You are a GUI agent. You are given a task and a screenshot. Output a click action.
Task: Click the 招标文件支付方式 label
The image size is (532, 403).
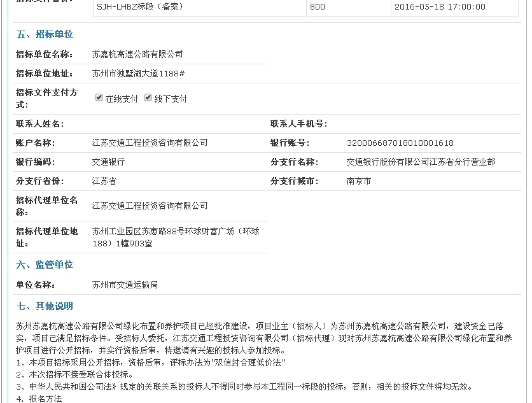pos(46,99)
